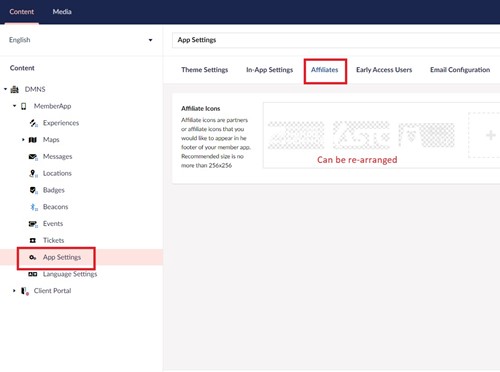Open Locations in the content tree
This screenshot has height=372, width=500.
click(x=57, y=173)
